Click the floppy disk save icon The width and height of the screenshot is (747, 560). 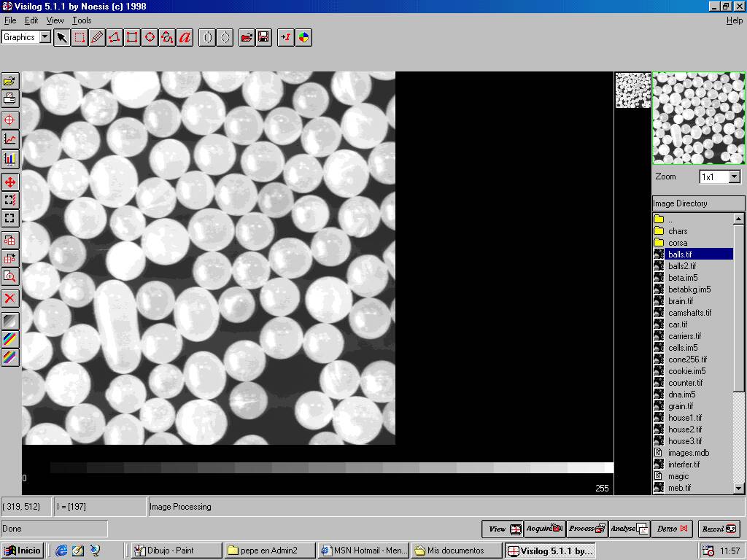[263, 37]
